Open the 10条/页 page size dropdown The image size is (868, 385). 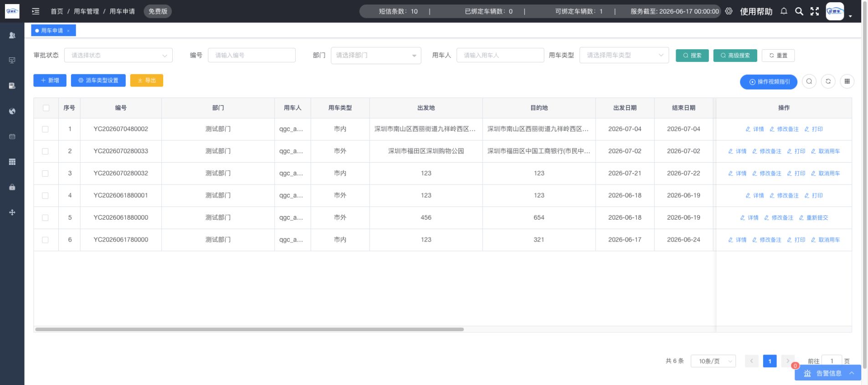point(713,361)
